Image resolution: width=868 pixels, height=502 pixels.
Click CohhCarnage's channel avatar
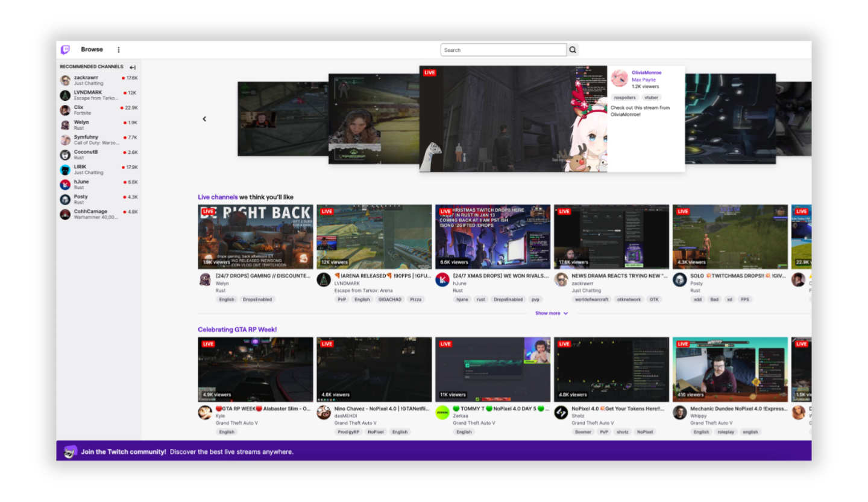pyautogui.click(x=64, y=214)
